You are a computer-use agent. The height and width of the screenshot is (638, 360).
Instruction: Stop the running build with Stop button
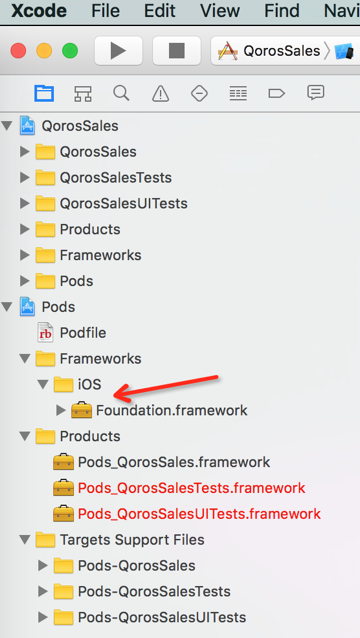(177, 50)
